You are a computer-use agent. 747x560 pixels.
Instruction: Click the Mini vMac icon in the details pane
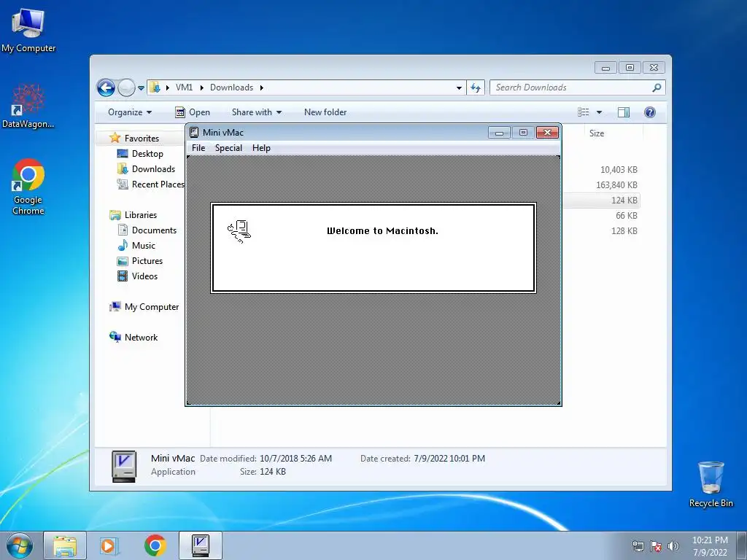click(x=124, y=466)
